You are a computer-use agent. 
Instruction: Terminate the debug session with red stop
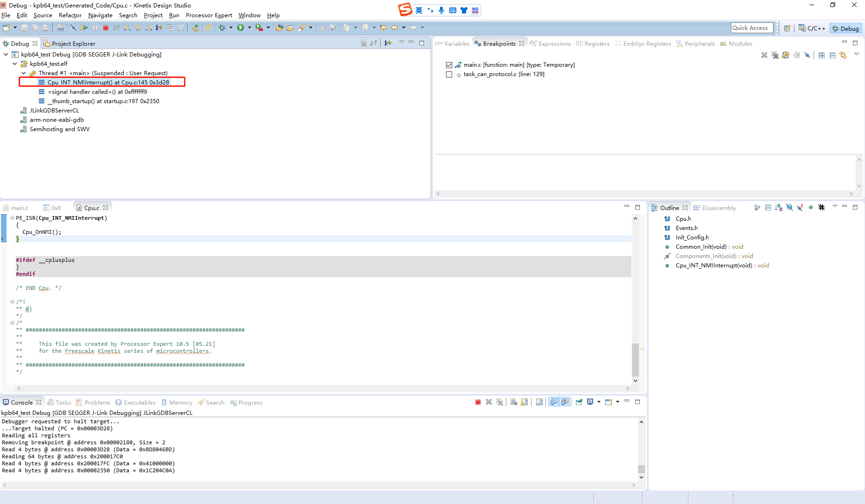(106, 28)
